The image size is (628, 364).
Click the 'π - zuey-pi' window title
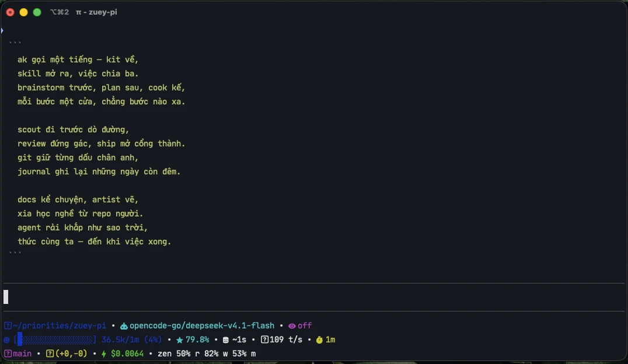click(96, 12)
